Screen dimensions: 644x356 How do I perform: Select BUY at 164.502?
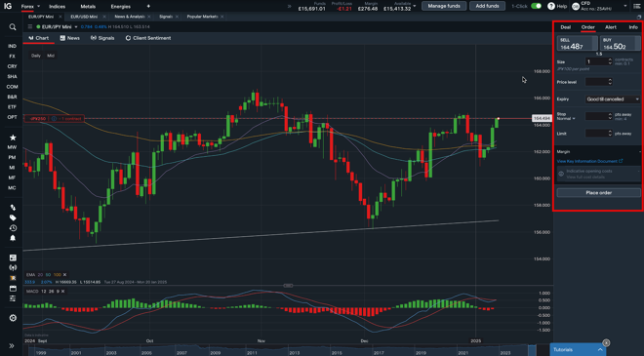point(621,44)
